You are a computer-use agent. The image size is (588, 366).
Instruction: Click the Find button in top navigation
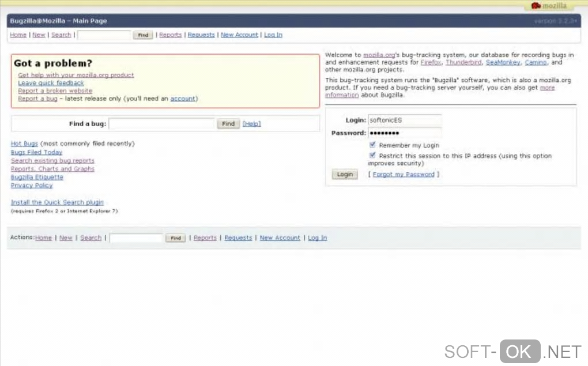coord(143,35)
